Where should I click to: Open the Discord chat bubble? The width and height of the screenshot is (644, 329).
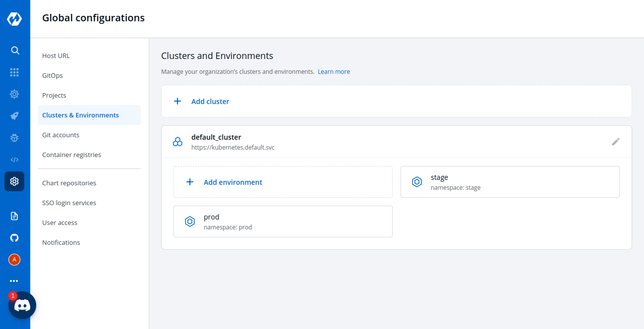pos(22,305)
